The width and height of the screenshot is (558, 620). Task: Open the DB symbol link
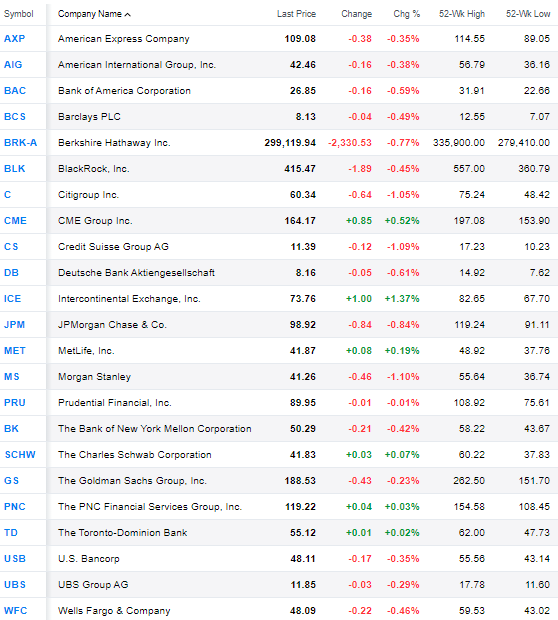point(11,273)
